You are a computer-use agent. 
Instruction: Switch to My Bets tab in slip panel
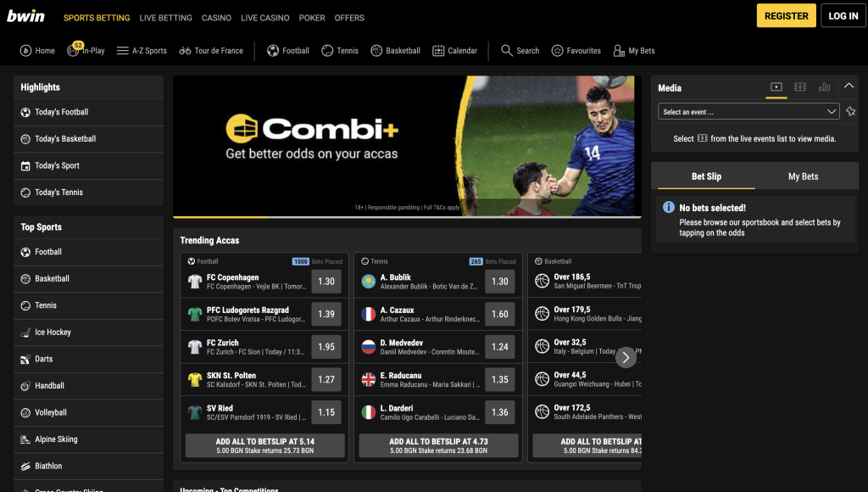(x=804, y=176)
